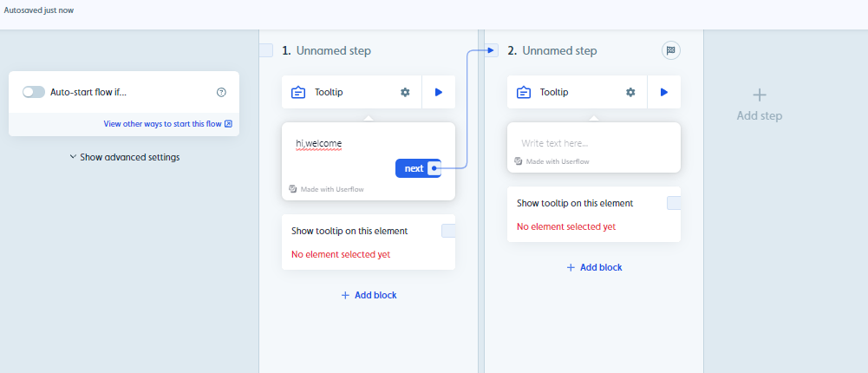Screen dimensions: 868x373
Task: Select Tooltip block icon in step 2
Action: pyautogui.click(x=524, y=93)
